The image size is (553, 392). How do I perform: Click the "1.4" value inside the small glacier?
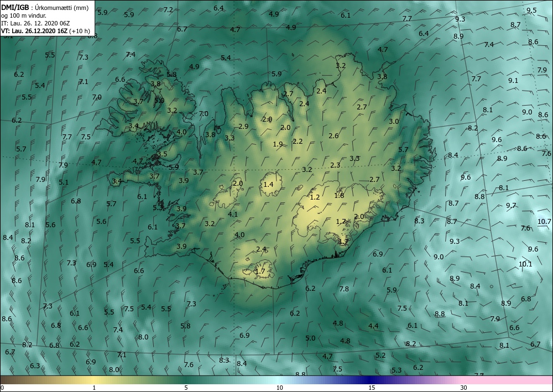(268, 184)
